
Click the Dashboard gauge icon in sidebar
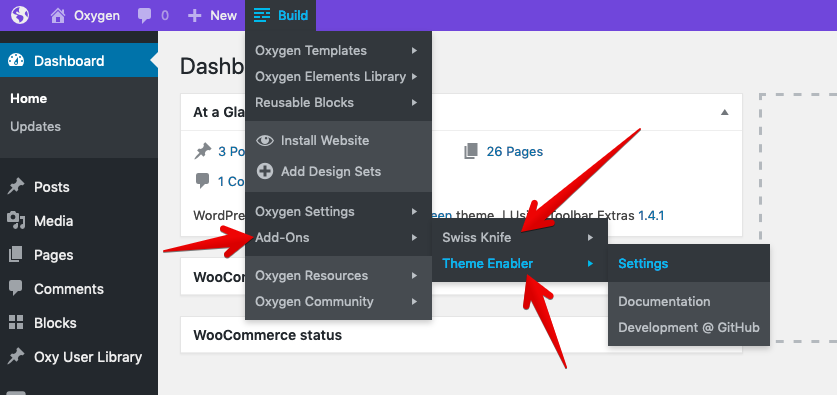tap(17, 60)
